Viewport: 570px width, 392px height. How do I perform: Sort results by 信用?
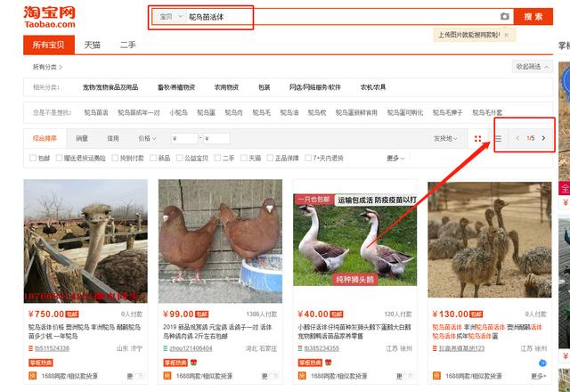click(113, 139)
